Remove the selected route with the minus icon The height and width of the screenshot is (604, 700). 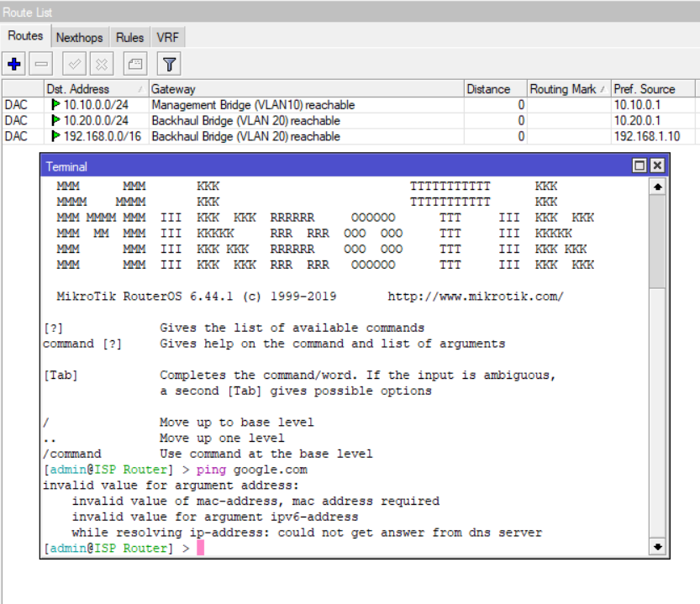coord(41,65)
